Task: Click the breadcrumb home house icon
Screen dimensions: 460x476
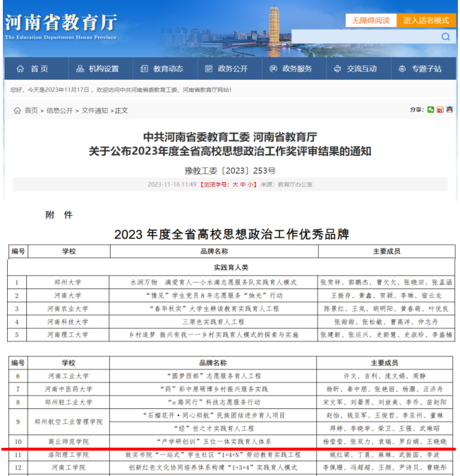Action: click(18, 111)
